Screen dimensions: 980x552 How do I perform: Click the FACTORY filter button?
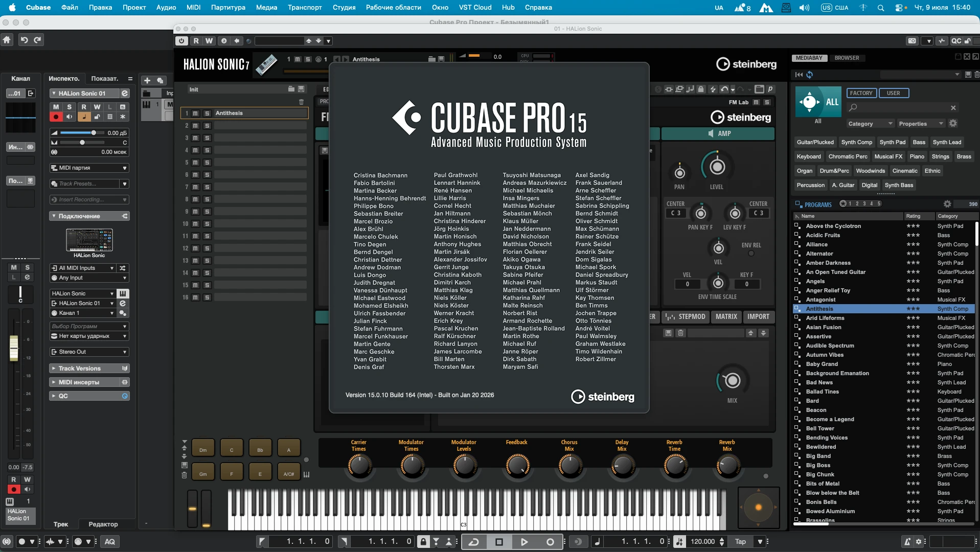coord(861,93)
